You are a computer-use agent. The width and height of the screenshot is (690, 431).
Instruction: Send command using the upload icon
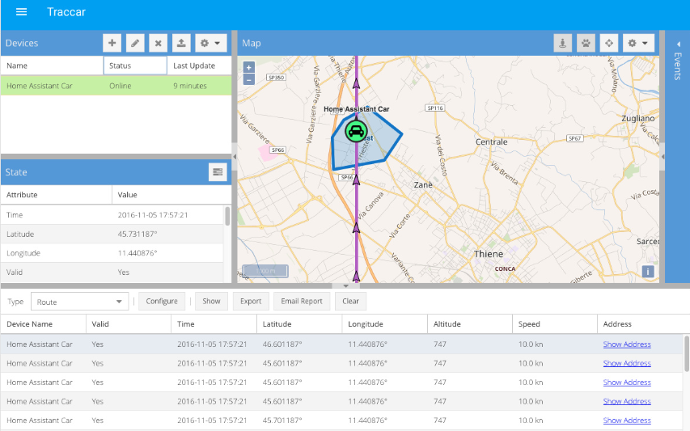[181, 43]
